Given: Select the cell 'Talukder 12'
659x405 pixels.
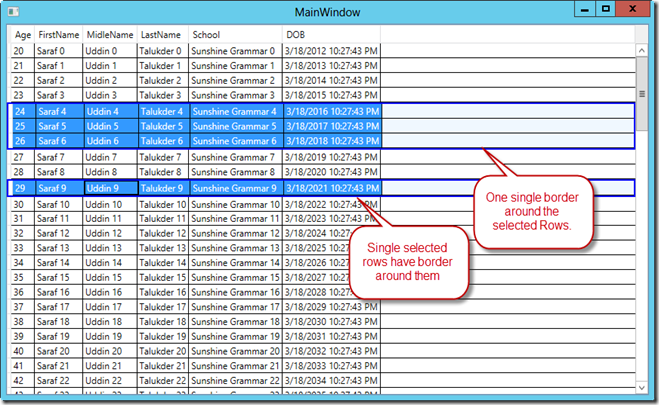Looking at the screenshot, I should 163,233.
